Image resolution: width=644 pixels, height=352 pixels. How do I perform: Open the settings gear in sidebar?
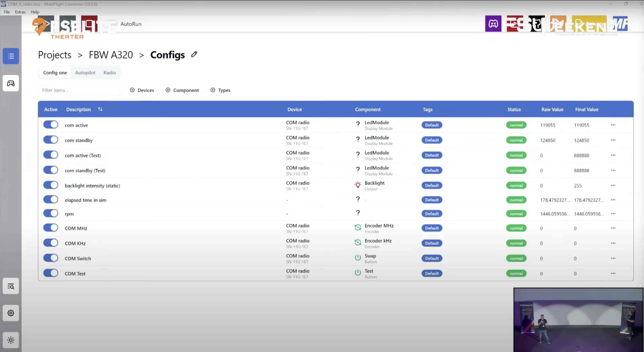(11, 313)
